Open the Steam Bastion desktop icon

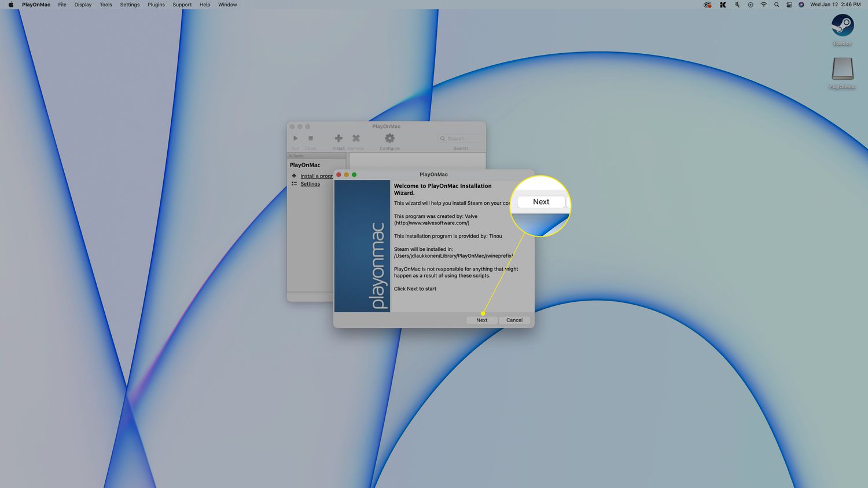(842, 26)
